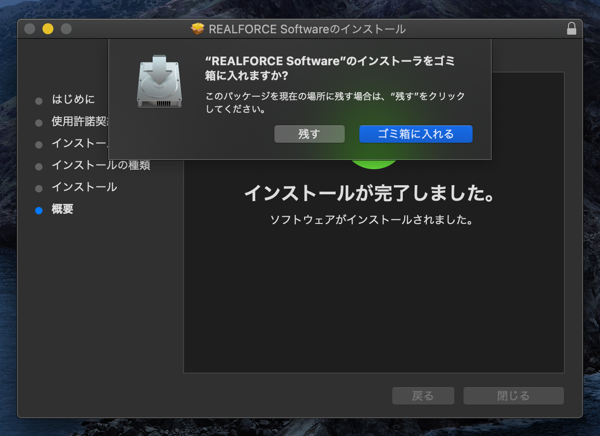Click the window title REALFORCE Softwareのインストール

307,29
